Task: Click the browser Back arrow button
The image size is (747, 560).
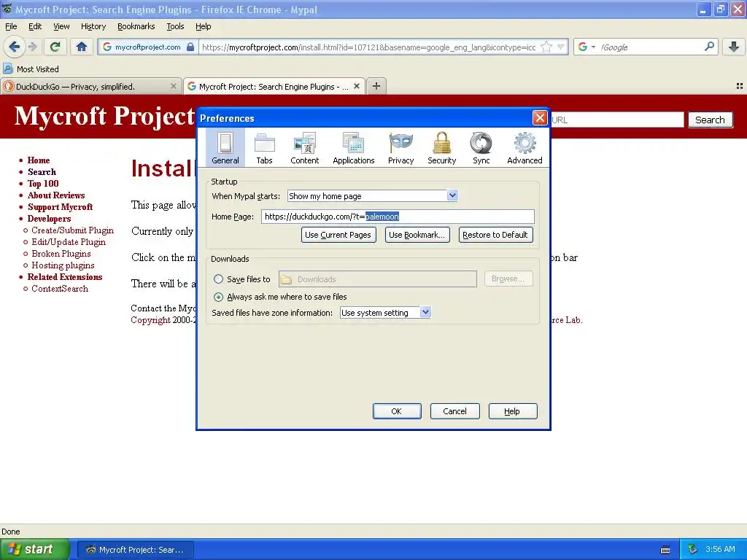Action: click(15, 47)
